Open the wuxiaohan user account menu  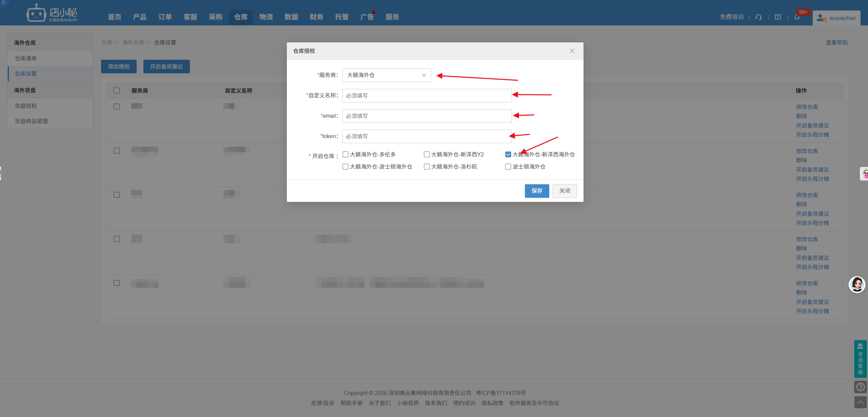(836, 18)
